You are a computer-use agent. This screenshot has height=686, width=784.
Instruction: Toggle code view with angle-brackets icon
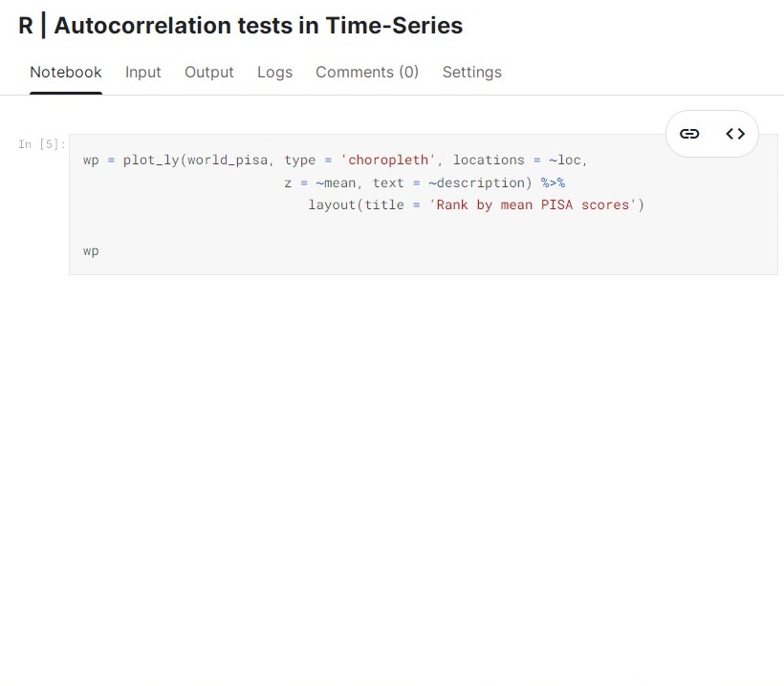pyautogui.click(x=735, y=134)
